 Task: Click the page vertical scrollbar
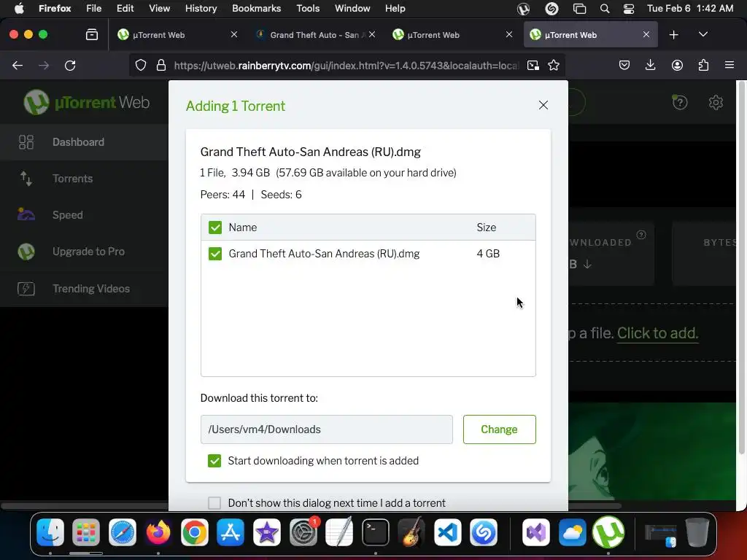741,269
